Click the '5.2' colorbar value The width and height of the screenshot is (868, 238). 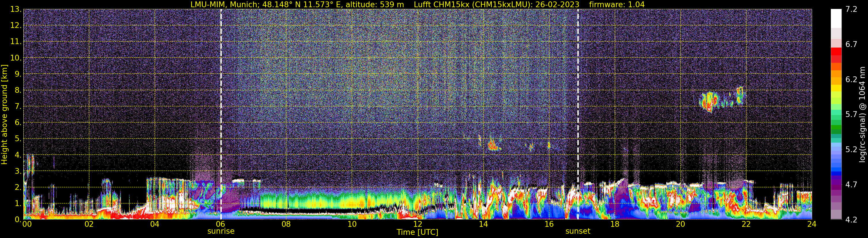851,149
